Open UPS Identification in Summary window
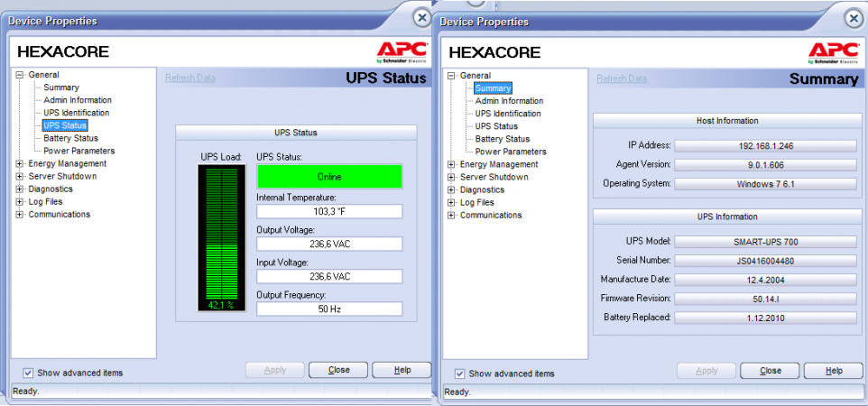This screenshot has width=868, height=406. tap(508, 114)
